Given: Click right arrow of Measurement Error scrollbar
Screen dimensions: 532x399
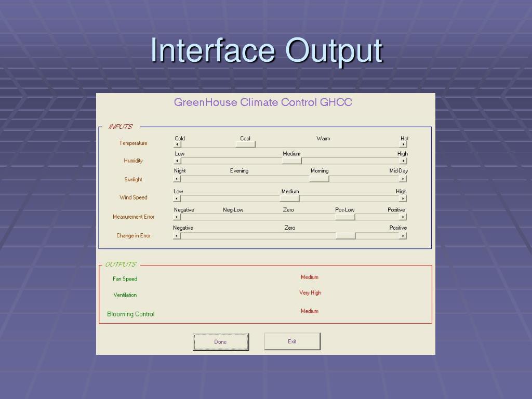Looking at the screenshot, I should tap(403, 217).
